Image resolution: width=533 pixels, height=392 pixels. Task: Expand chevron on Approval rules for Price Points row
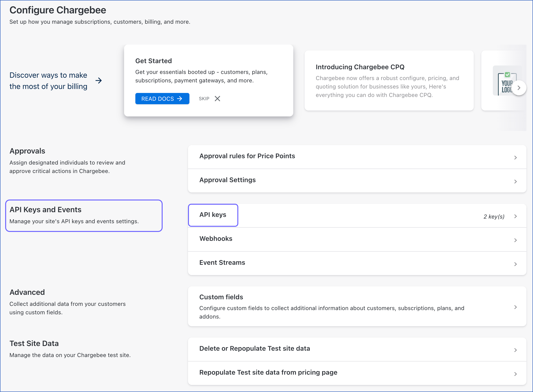515,158
